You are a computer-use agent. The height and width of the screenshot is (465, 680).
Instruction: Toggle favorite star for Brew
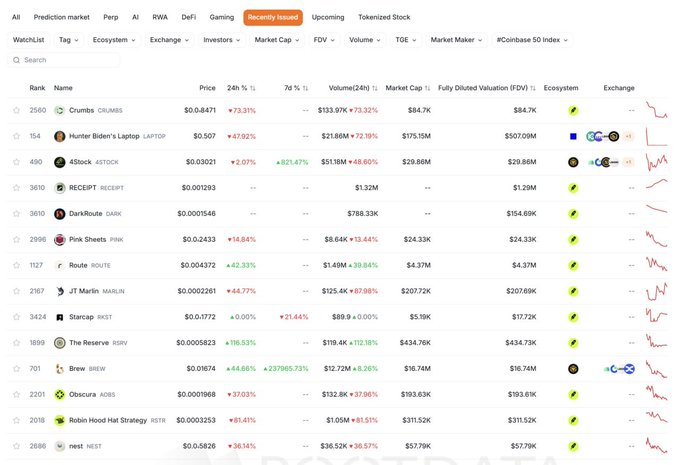pyautogui.click(x=16, y=369)
